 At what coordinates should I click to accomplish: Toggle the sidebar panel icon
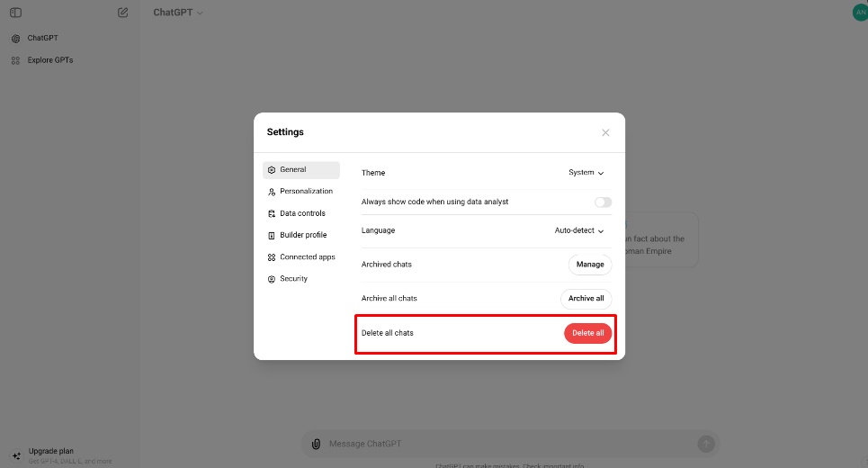tap(15, 13)
